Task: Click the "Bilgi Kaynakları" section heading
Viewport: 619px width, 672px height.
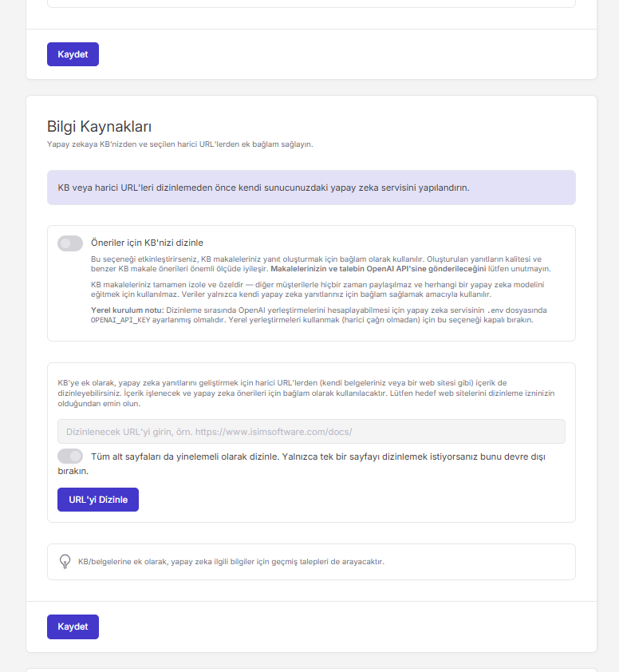Action: click(x=99, y=126)
